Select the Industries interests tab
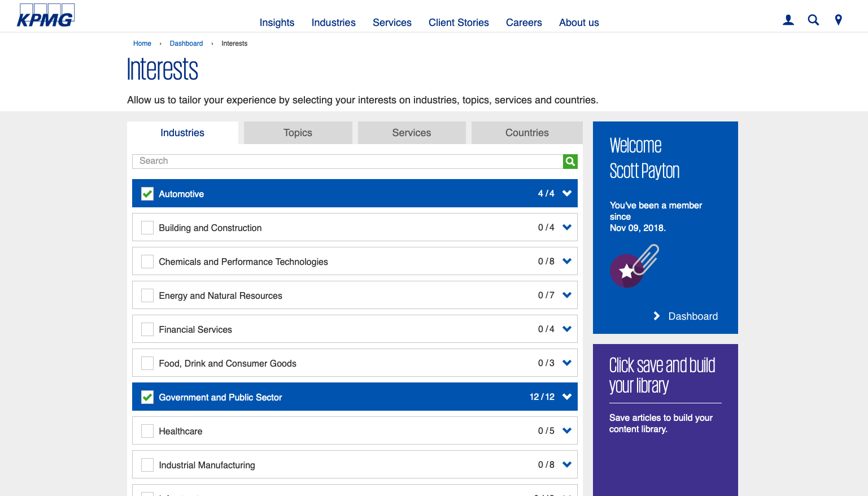 (x=182, y=133)
